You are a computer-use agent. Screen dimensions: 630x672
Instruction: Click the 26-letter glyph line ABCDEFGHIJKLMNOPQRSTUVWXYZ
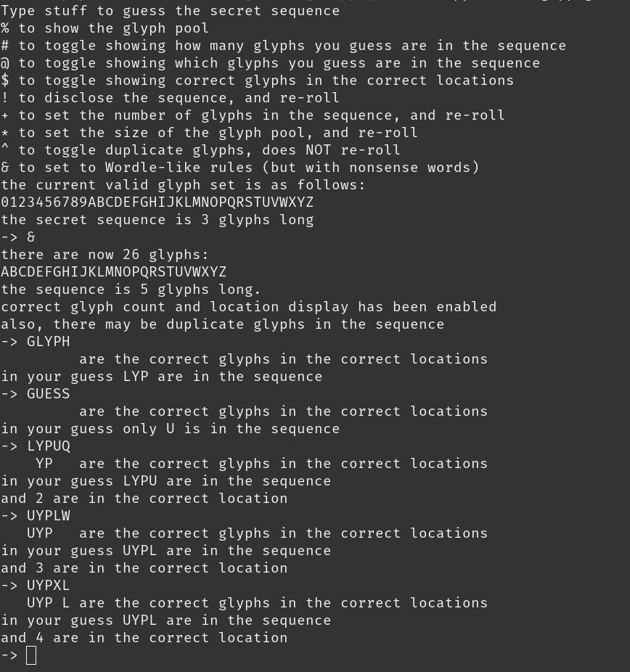point(114,272)
